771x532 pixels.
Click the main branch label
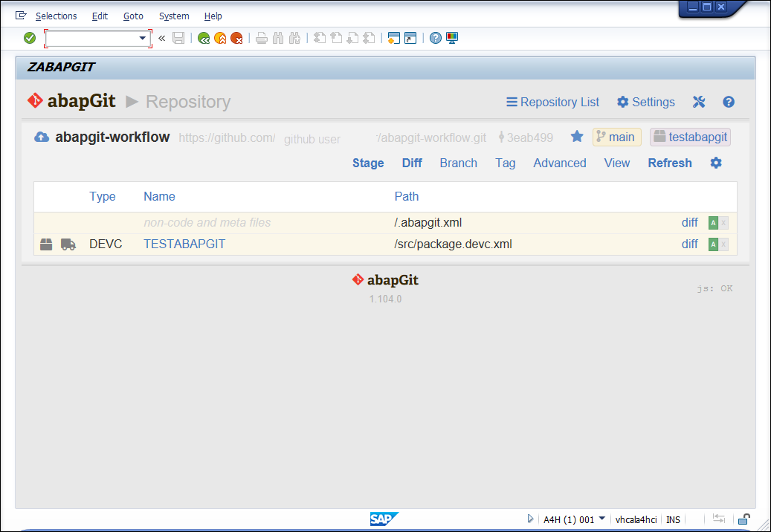pos(616,137)
